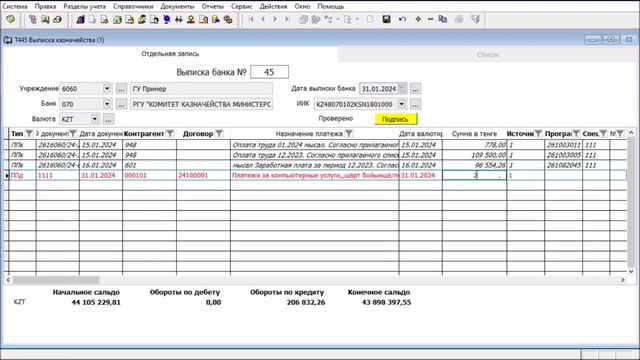The height and width of the screenshot is (360, 640).
Task: Open the Помощь menu
Action: pos(331,7)
